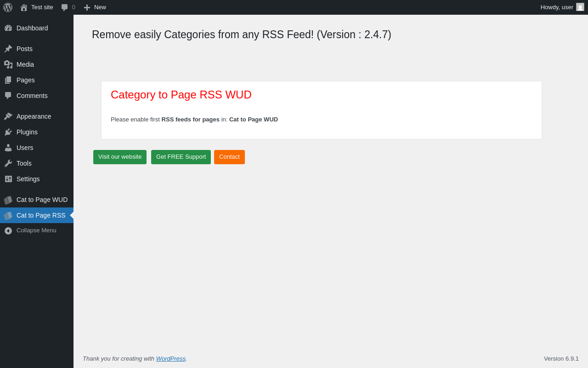Select Pages from the admin menu

tap(37, 80)
